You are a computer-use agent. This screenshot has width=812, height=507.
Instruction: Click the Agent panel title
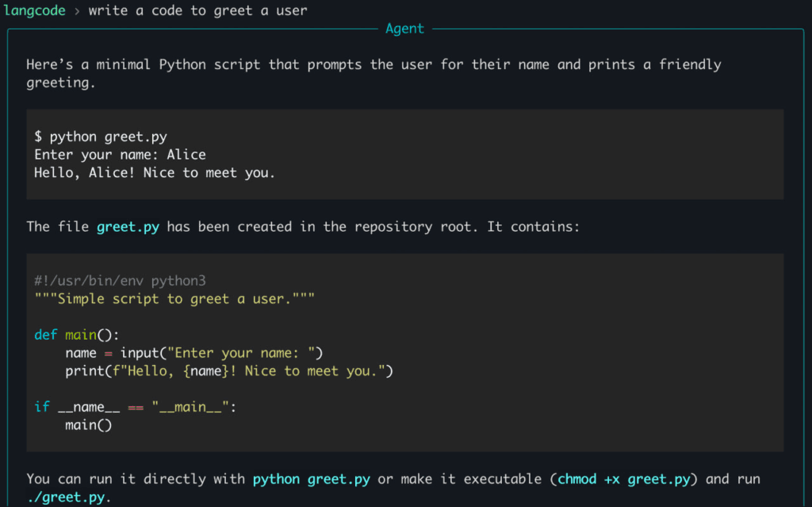tap(404, 29)
